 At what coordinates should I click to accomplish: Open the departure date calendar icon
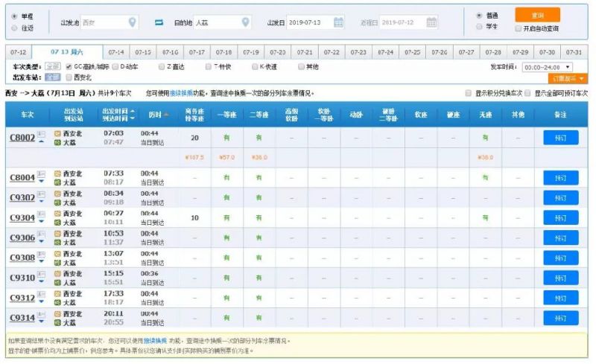[x=338, y=22]
